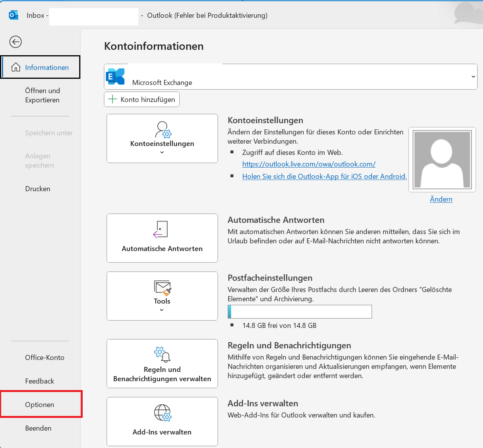The height and width of the screenshot is (448, 483).
Task: Click the back arrow icon
Action: coord(15,42)
